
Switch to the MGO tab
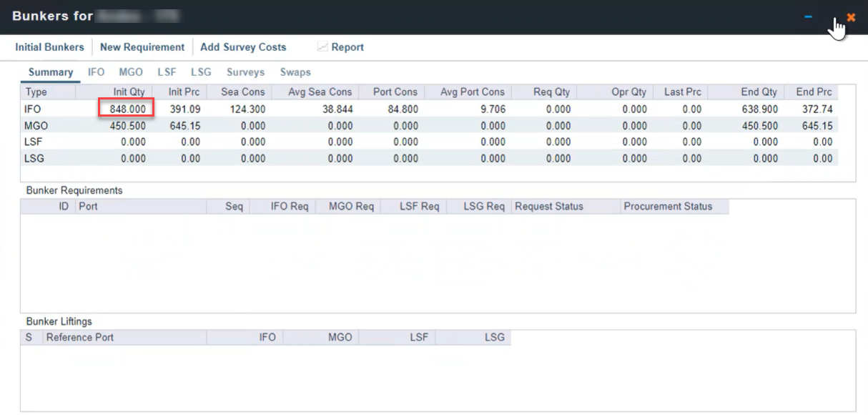pos(131,72)
